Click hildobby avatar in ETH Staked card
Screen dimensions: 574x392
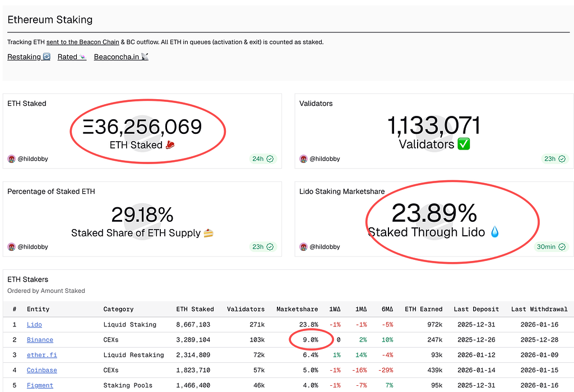point(11,159)
